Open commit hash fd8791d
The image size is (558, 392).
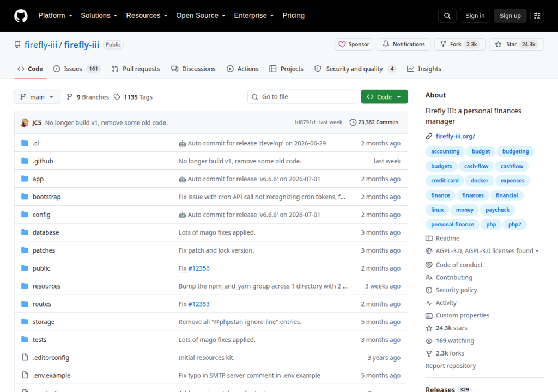tap(305, 122)
